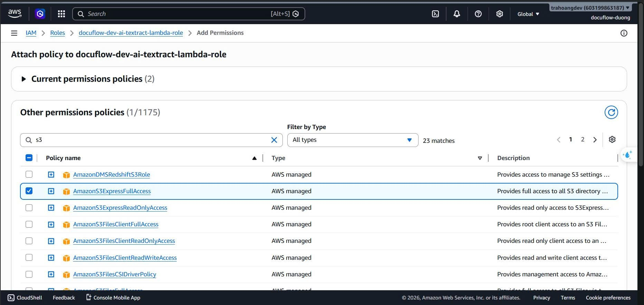The height and width of the screenshot is (305, 644).
Task: Launch CloudShell from top bar icon
Action: (435, 14)
